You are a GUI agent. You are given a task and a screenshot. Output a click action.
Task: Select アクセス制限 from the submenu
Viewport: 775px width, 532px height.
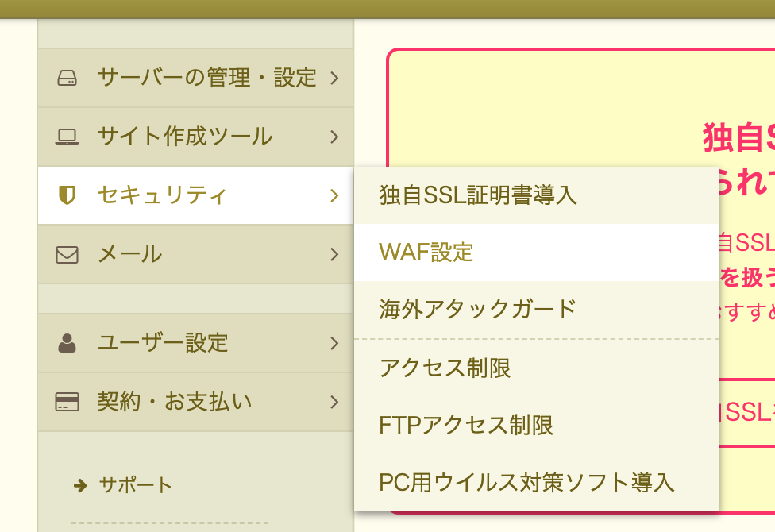(445, 368)
